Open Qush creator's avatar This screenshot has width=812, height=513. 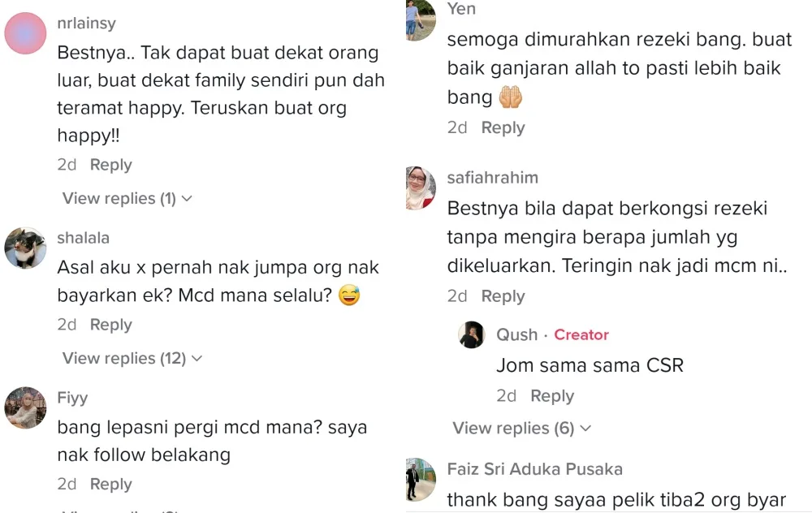click(471, 334)
